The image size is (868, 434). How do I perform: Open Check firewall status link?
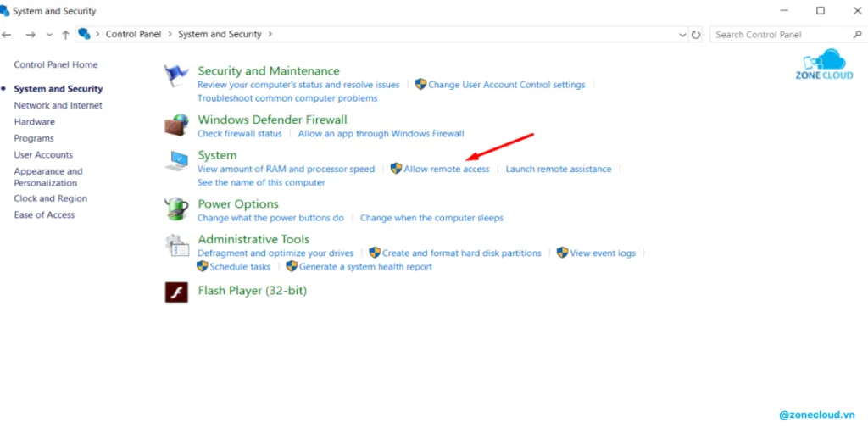click(239, 134)
